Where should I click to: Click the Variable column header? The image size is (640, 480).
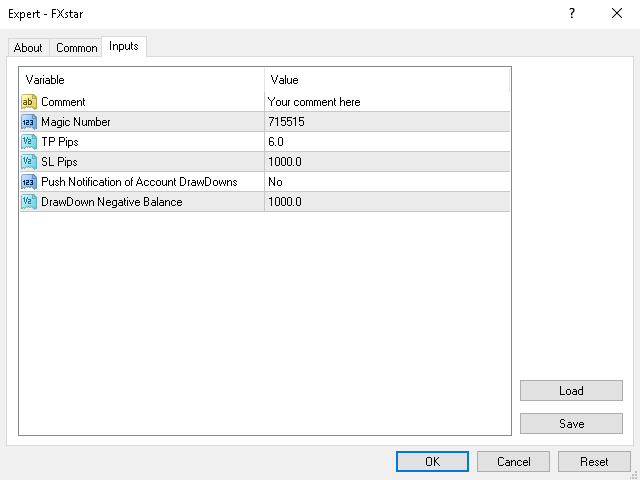pyautogui.click(x=142, y=80)
